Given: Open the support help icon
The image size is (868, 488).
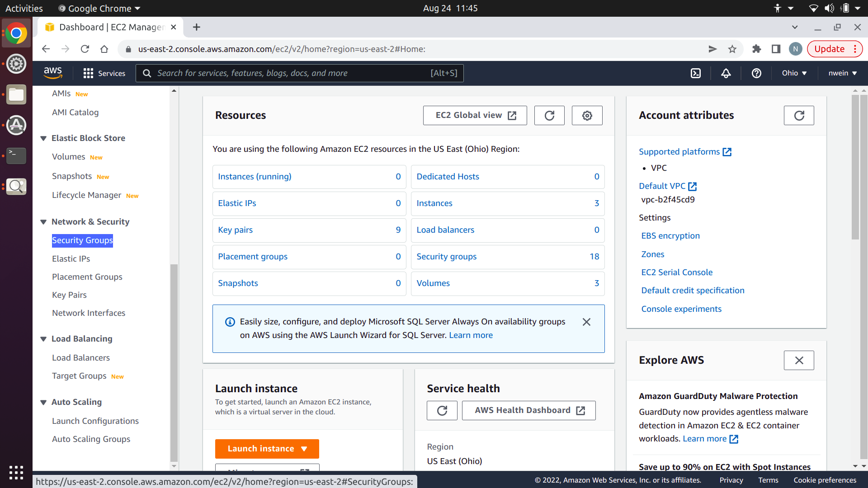Looking at the screenshot, I should (756, 73).
